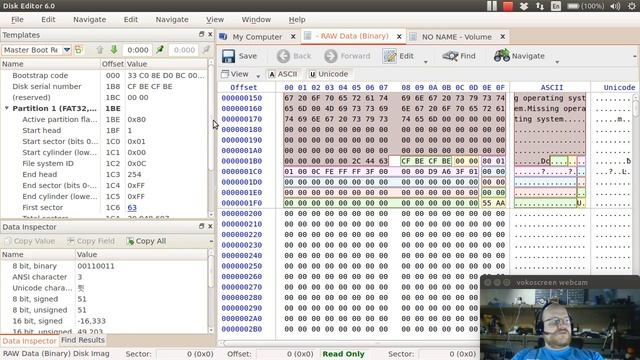This screenshot has width=640, height=360.
Task: Open the system settings gear menu
Action: [x=632, y=6]
